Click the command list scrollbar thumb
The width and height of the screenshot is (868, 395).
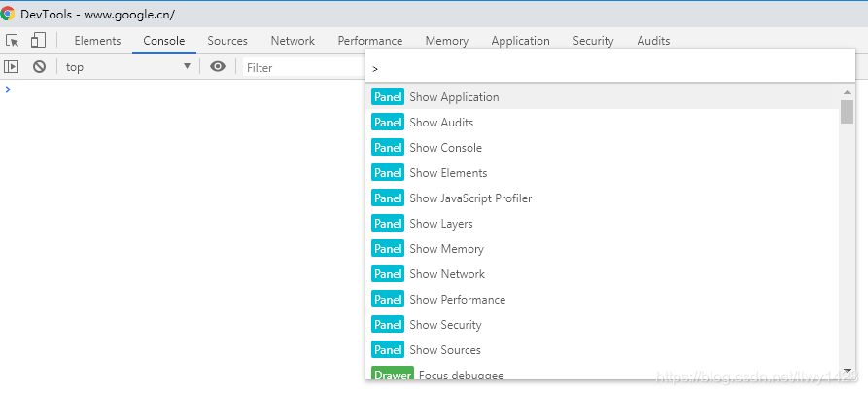tap(847, 112)
